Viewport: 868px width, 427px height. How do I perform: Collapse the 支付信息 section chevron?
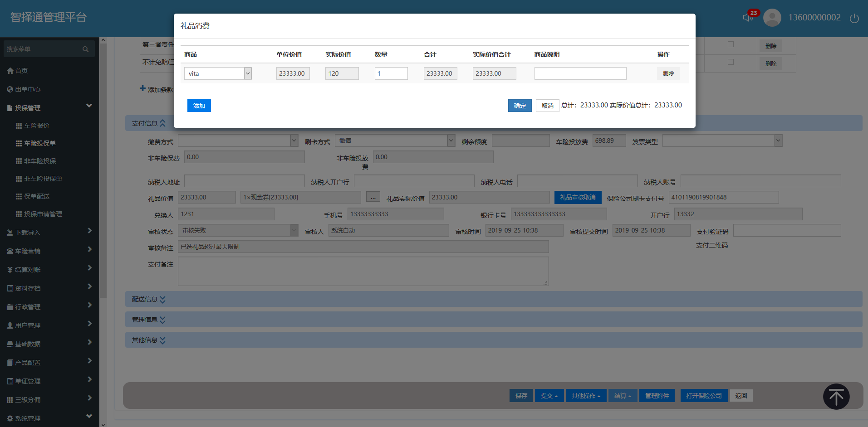pos(162,123)
